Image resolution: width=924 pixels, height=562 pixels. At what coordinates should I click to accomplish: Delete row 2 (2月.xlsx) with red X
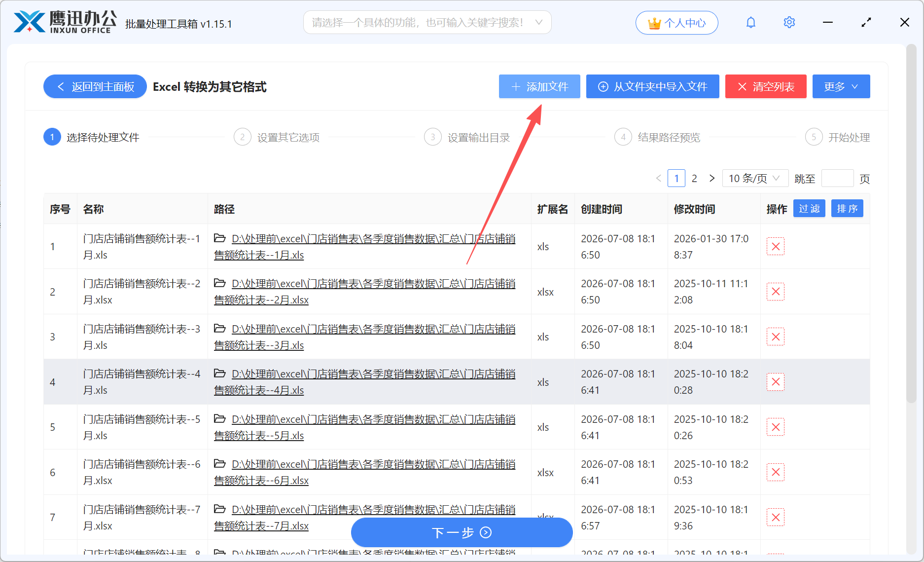[x=775, y=292]
